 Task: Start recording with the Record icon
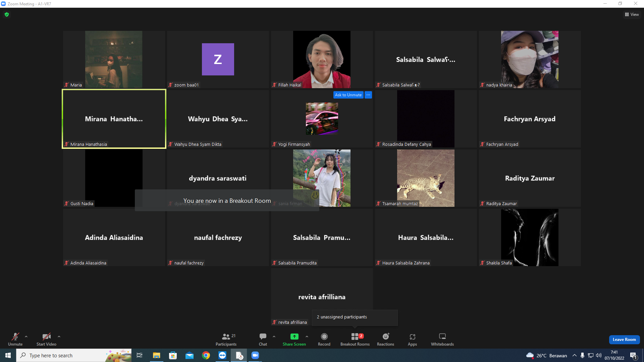324,337
